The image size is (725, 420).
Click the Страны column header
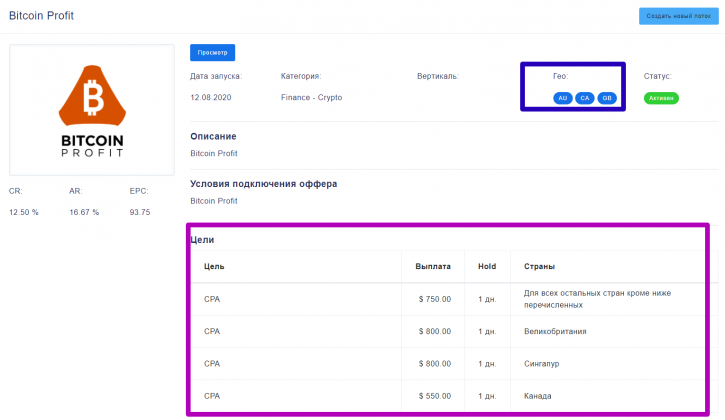pos(539,266)
